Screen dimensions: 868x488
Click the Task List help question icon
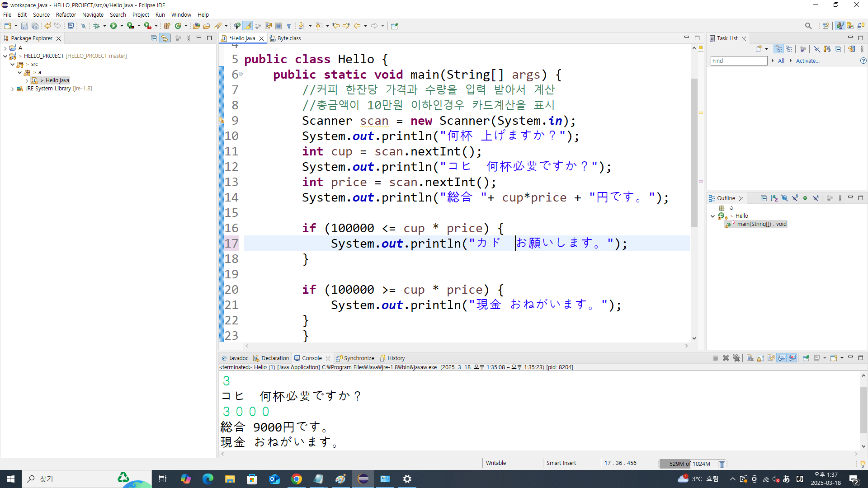pos(863,61)
